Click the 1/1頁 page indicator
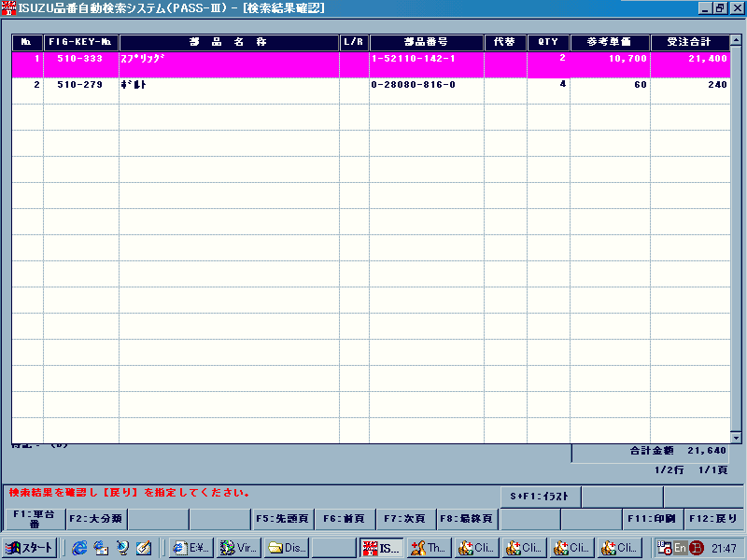Image resolution: width=747 pixels, height=560 pixels. [x=713, y=470]
